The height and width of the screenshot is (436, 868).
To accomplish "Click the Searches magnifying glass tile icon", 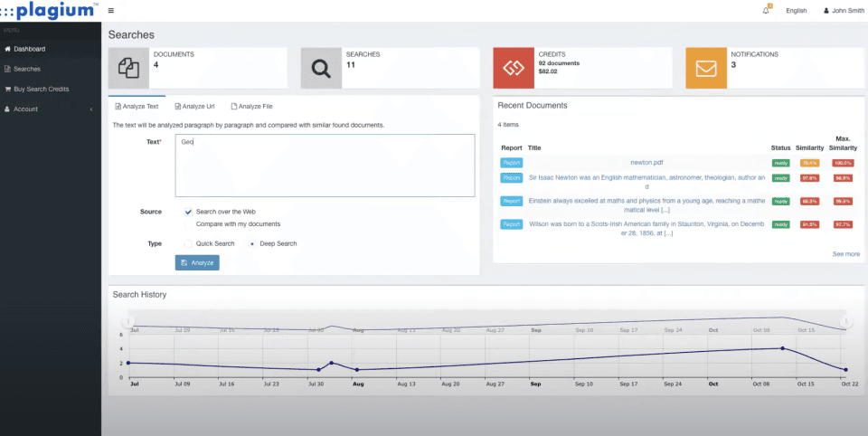I will pos(321,68).
